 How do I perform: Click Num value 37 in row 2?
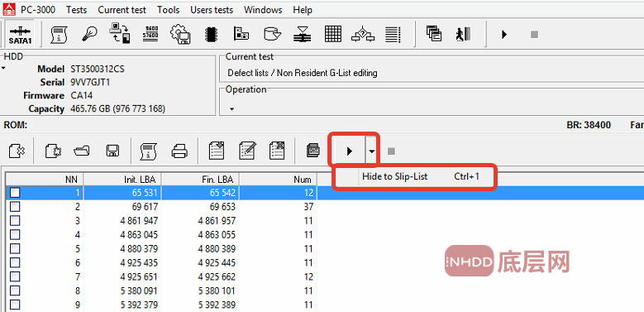click(308, 206)
